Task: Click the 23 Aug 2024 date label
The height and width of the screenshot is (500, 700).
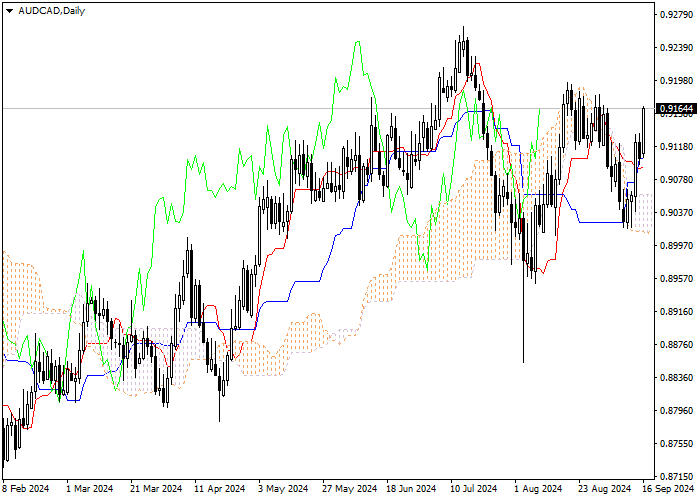Action: [605, 489]
